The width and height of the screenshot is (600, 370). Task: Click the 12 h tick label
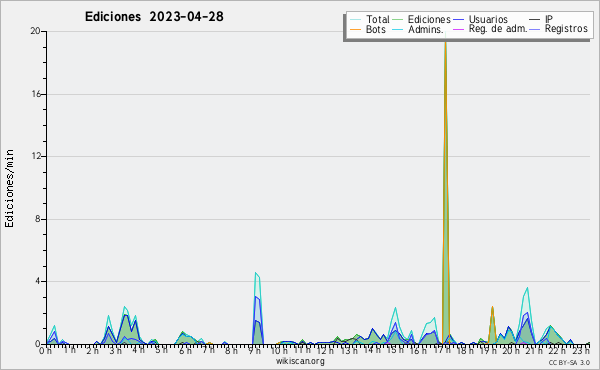[x=325, y=350]
